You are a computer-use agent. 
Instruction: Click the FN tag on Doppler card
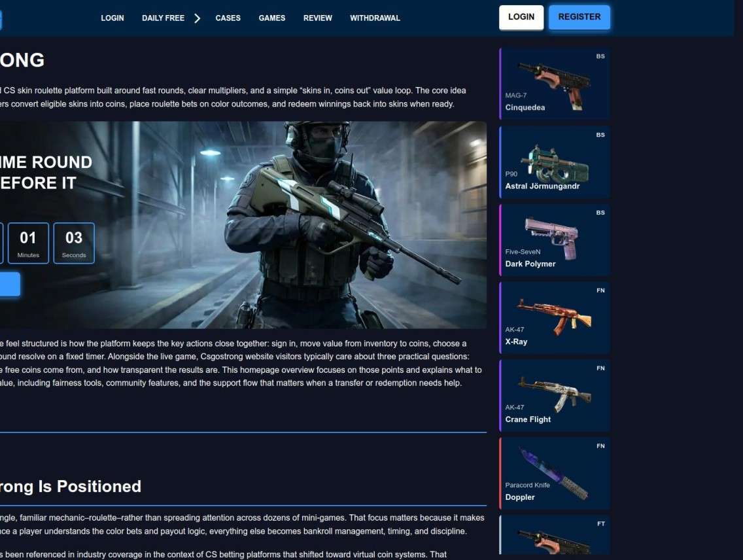tap(600, 446)
